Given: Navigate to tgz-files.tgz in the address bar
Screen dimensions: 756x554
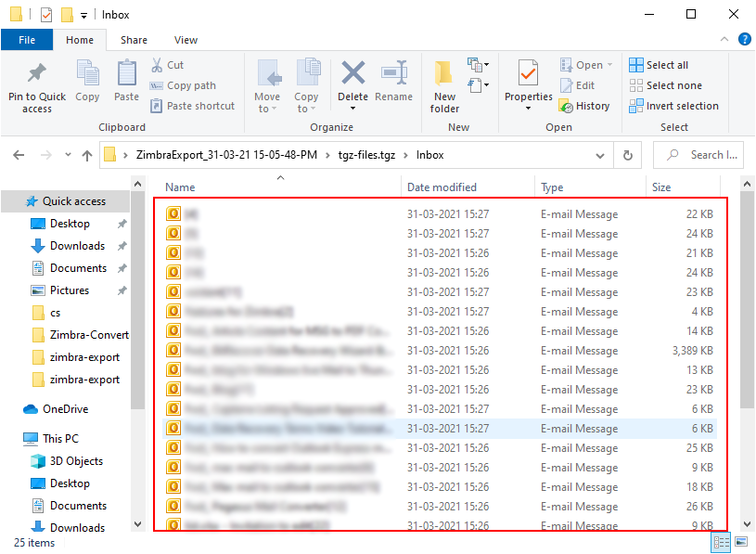Looking at the screenshot, I should (366, 155).
